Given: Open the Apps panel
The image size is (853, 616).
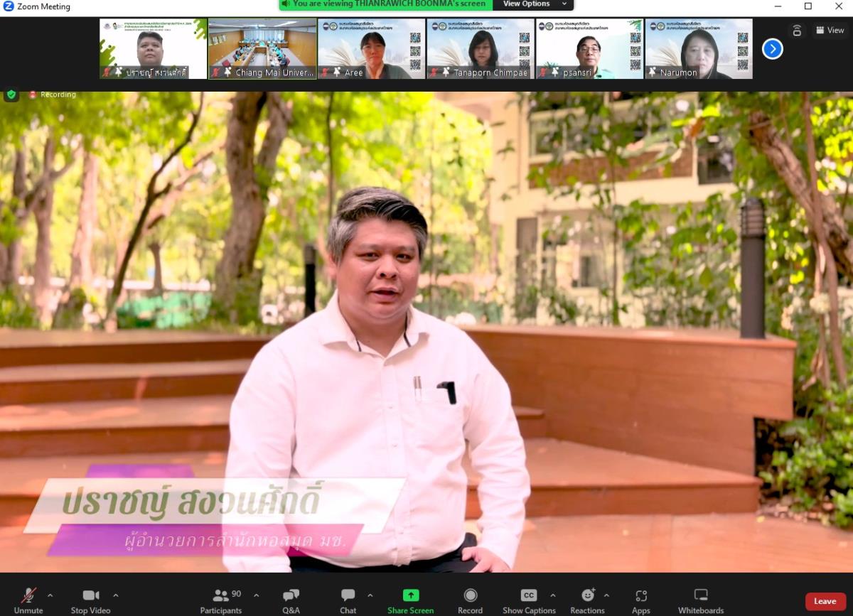Looking at the screenshot, I should click(640, 600).
